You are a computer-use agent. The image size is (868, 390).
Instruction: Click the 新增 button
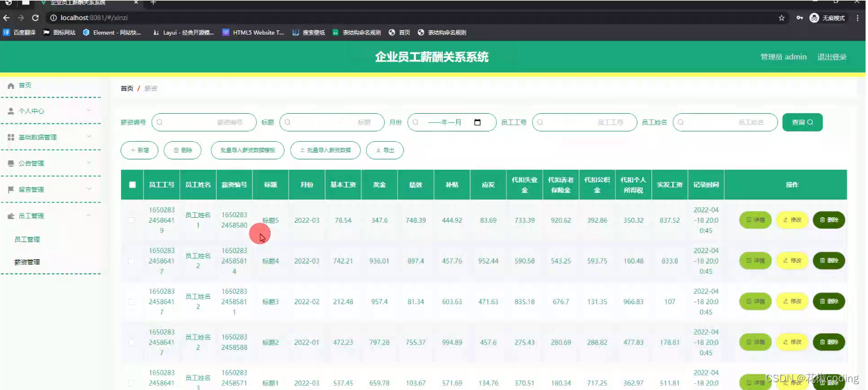tap(139, 150)
